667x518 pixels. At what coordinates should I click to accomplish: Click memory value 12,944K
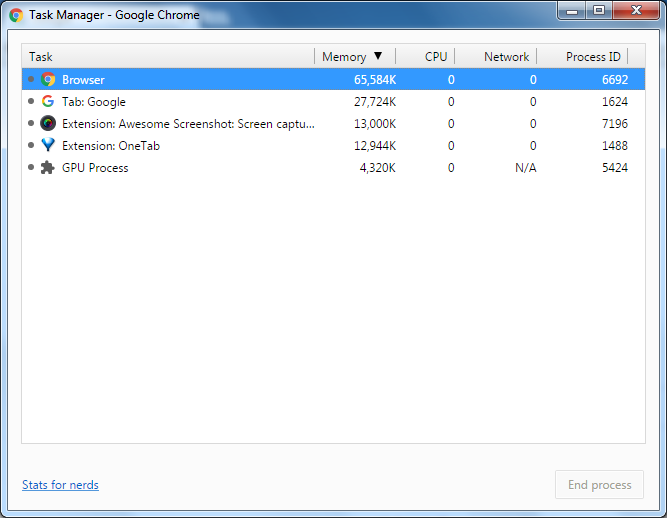[375, 146]
